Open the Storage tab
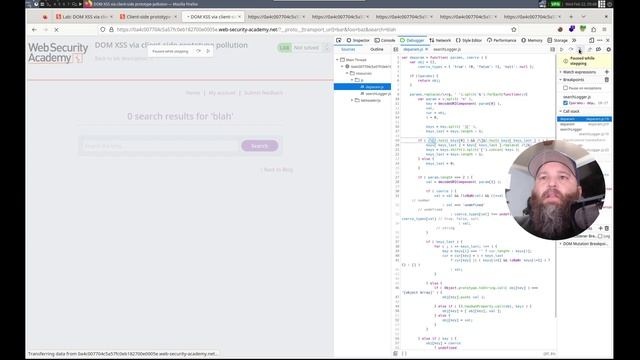 click(558, 40)
